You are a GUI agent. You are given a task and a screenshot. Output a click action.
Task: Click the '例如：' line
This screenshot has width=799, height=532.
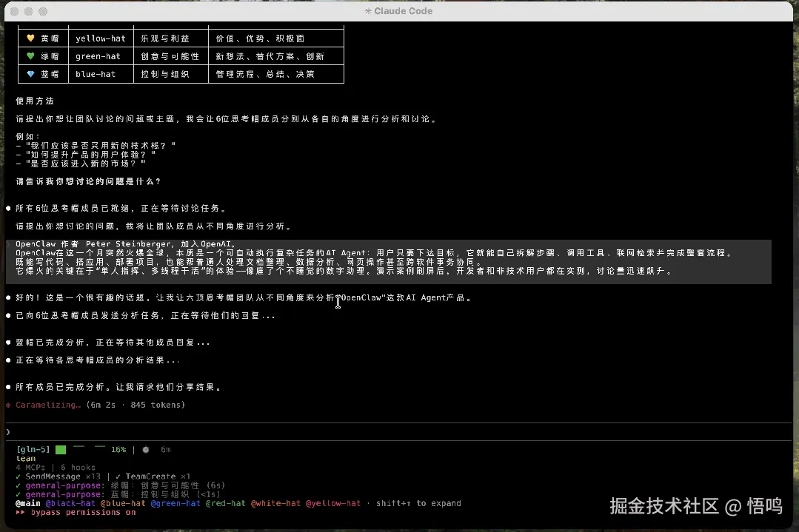(x=27, y=136)
